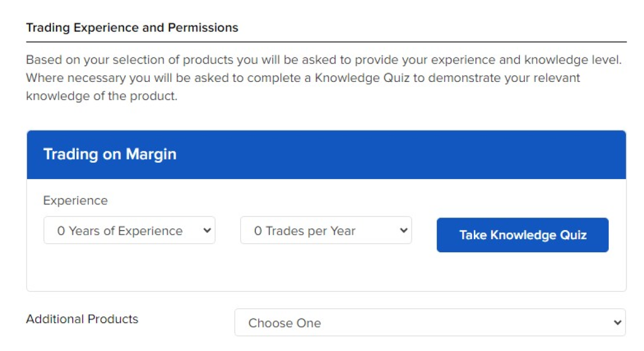
Task: Select the Trading Experience and Permissions heading
Action: click(x=132, y=27)
